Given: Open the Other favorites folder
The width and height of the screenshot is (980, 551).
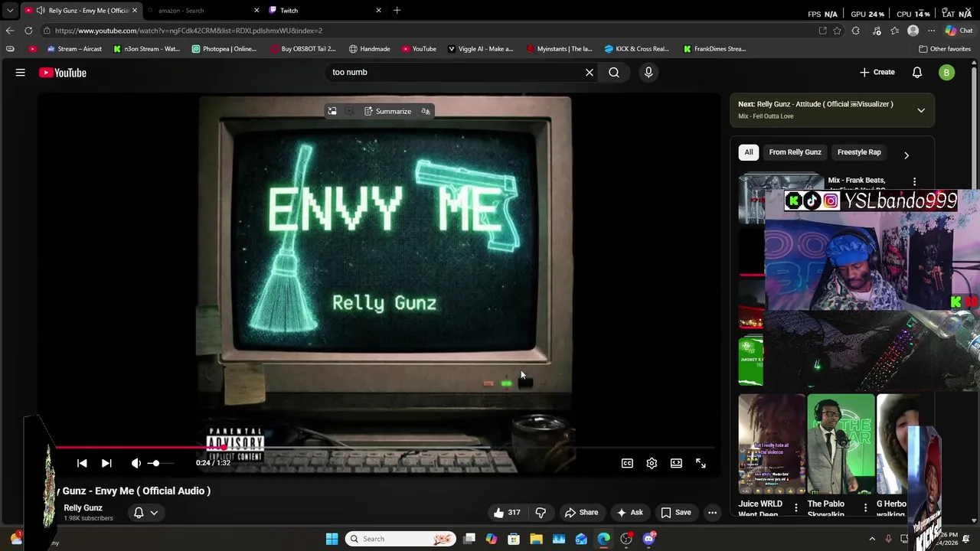Looking at the screenshot, I should coord(946,49).
